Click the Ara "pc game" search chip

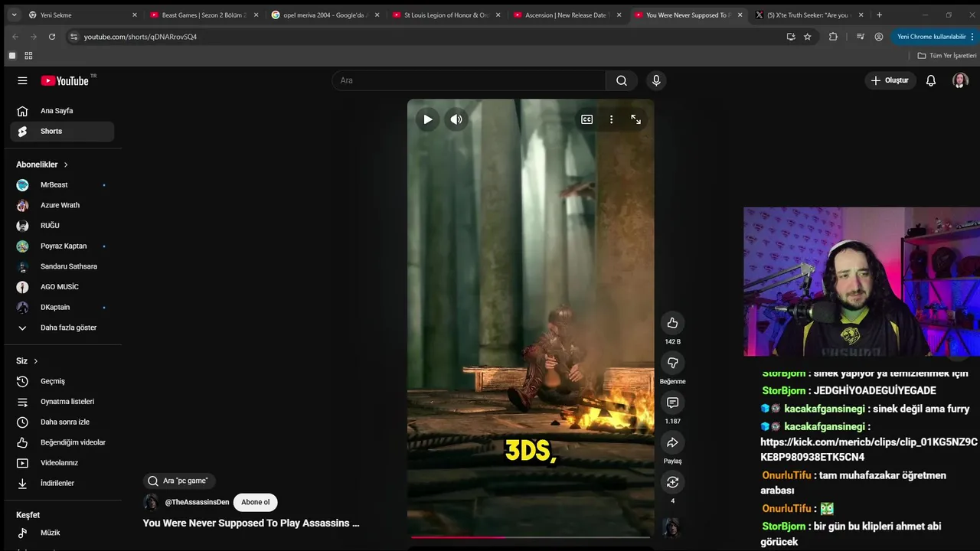[x=179, y=481]
